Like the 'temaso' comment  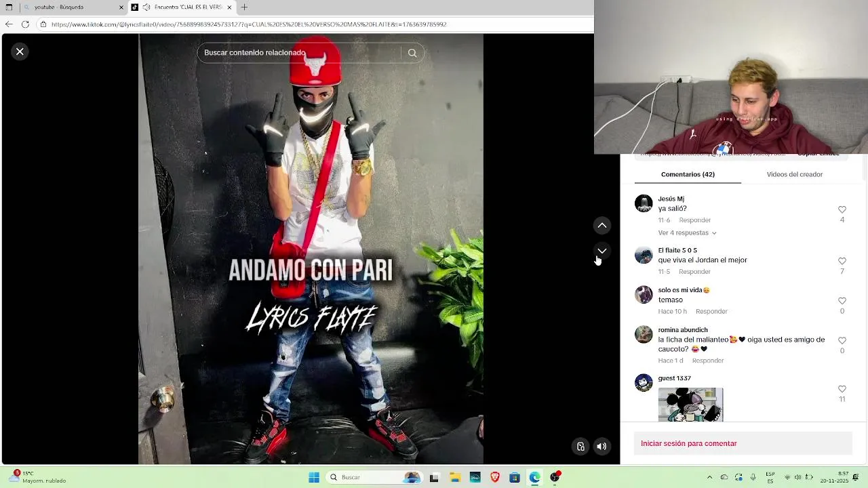tap(842, 301)
